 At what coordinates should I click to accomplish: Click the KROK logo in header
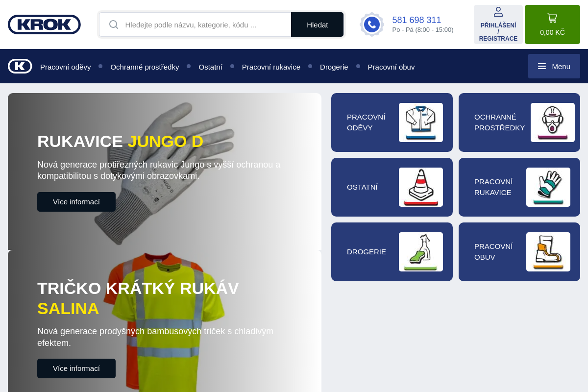44,24
